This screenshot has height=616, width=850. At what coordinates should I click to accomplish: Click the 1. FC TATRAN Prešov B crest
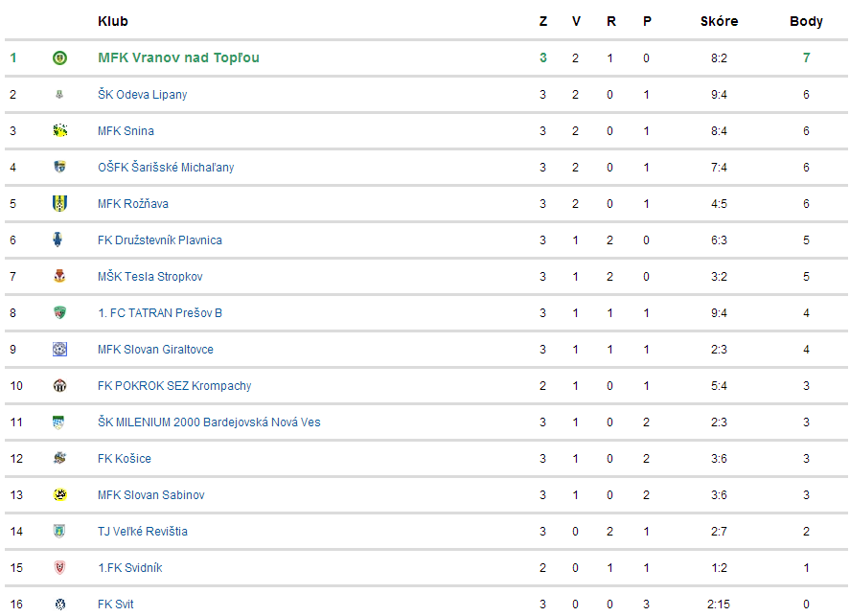click(x=59, y=313)
